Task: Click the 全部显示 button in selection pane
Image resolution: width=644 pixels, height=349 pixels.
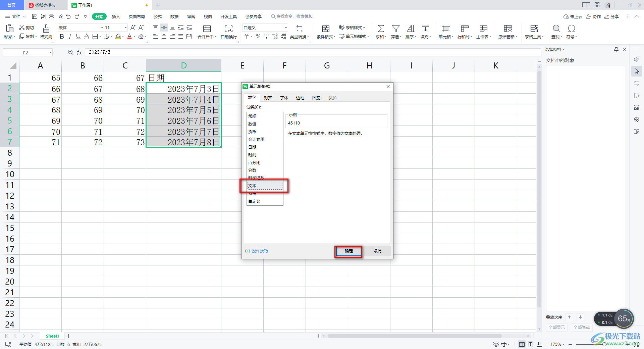Action: coord(557,328)
